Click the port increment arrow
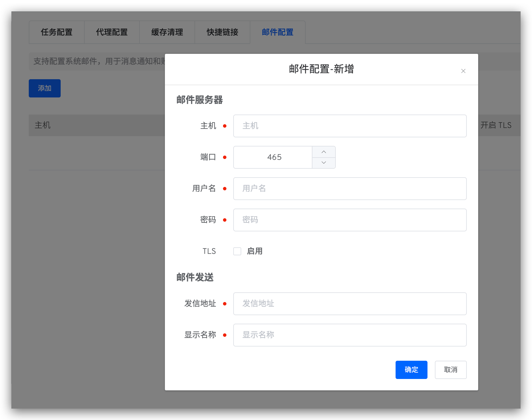Viewport: 532px width, 420px height. pyautogui.click(x=324, y=152)
